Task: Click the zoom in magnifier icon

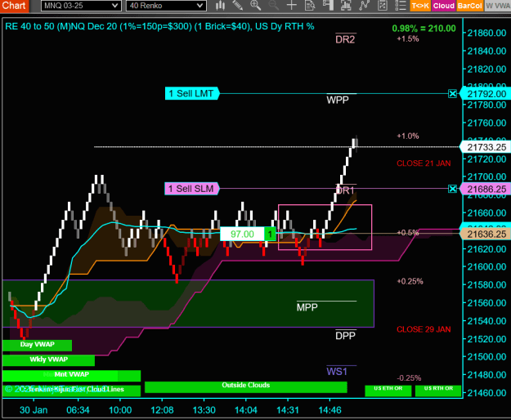Action: pyautogui.click(x=255, y=6)
